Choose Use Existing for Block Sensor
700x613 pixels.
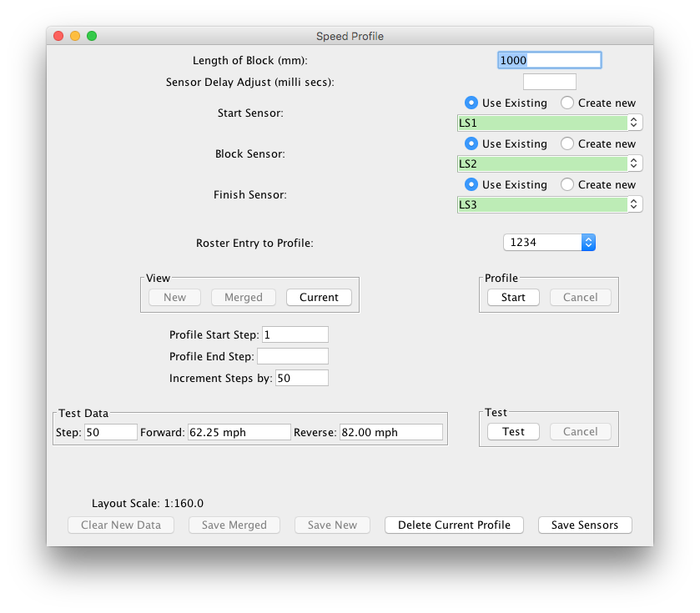pyautogui.click(x=471, y=143)
